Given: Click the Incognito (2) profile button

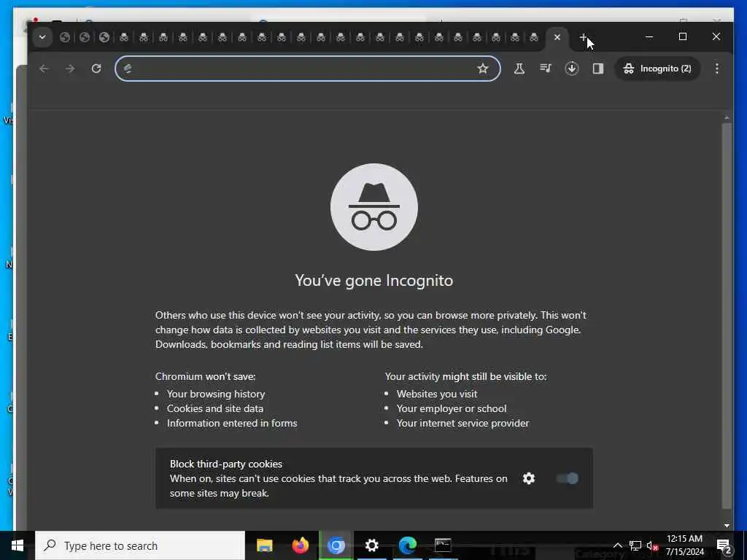Looking at the screenshot, I should 657,69.
